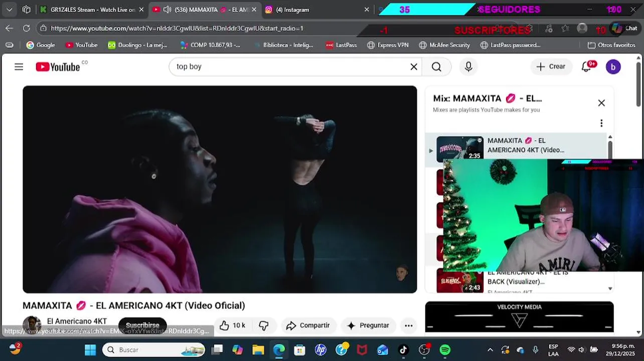Click the taskbar Buscar search box
Screen dimensions: 644x361
pos(154,349)
